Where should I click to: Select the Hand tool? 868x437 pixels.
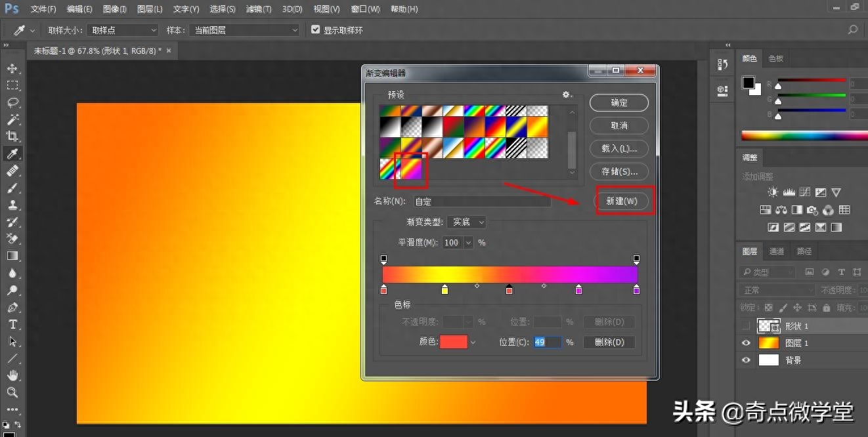pos(12,375)
